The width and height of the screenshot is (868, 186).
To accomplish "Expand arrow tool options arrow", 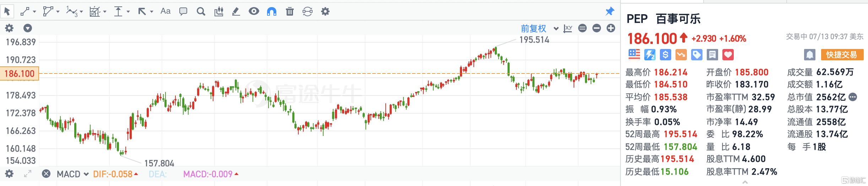I will click(152, 12).
